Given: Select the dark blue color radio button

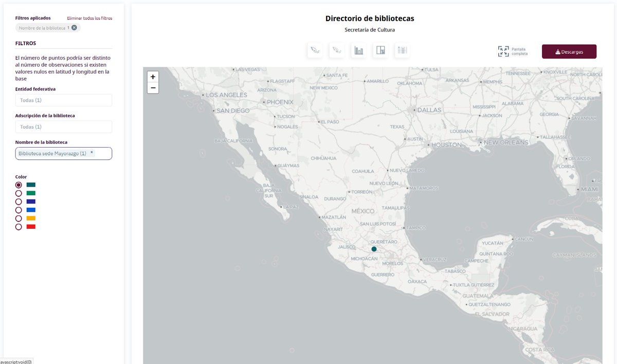Looking at the screenshot, I should pos(19,202).
